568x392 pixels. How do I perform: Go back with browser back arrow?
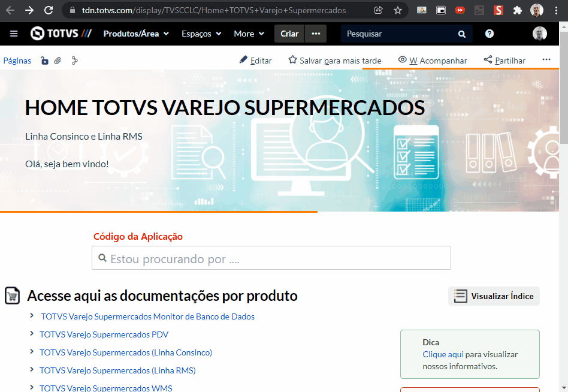click(x=10, y=10)
